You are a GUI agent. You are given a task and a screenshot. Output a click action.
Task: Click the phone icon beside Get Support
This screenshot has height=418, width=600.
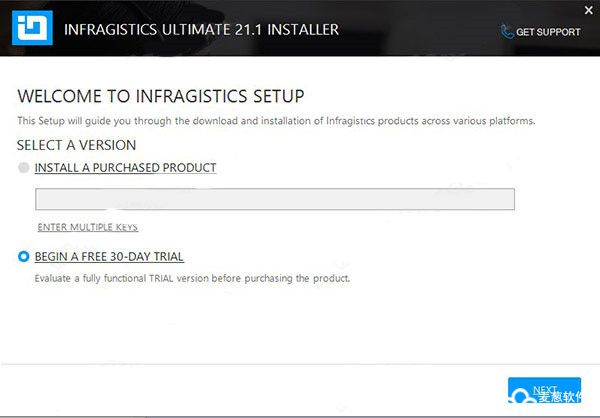pyautogui.click(x=507, y=32)
